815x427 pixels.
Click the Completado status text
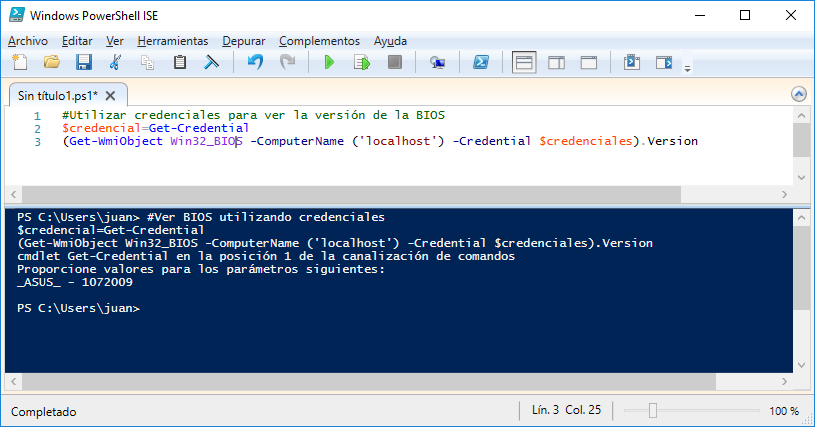[x=44, y=411]
